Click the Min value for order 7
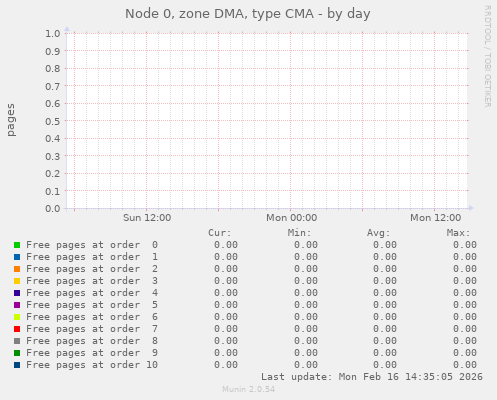Viewport: 497px width, 400px height. 306,329
